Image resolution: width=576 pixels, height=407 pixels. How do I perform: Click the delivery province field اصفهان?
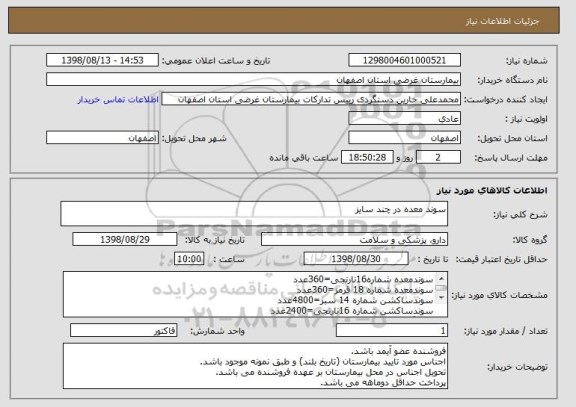(404, 138)
